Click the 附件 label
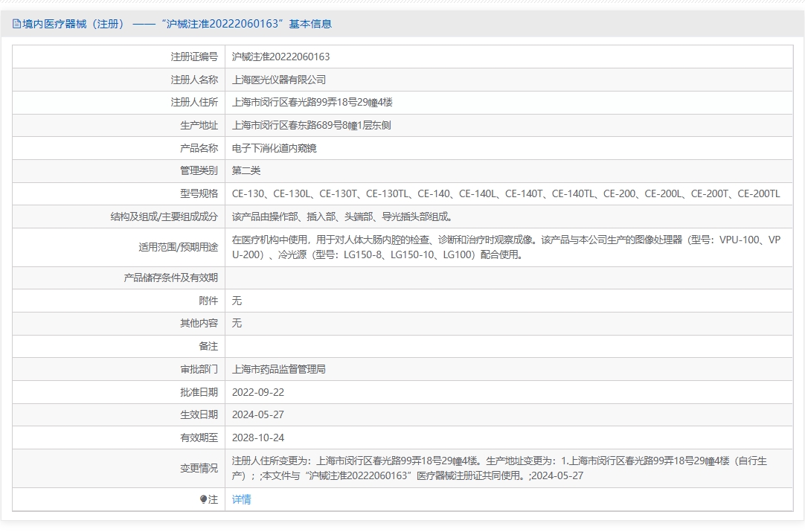 (x=208, y=301)
